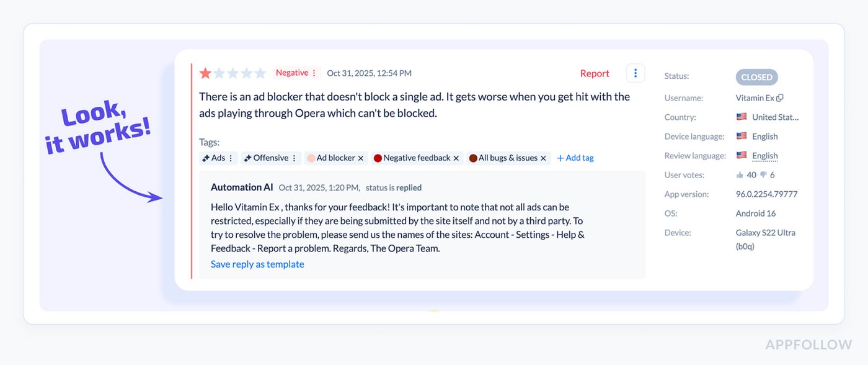Click the underlined English review language

pos(764,156)
